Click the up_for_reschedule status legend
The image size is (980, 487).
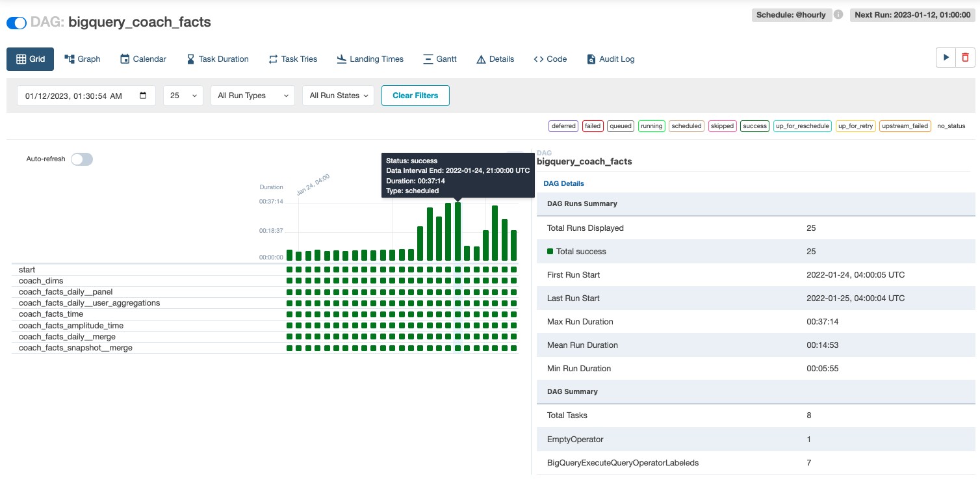point(803,126)
